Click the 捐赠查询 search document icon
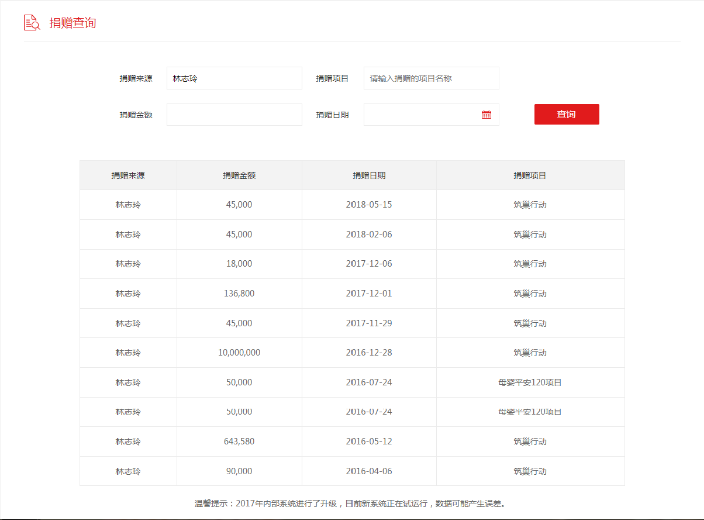Screen dimensions: 704x520 click(x=32, y=22)
